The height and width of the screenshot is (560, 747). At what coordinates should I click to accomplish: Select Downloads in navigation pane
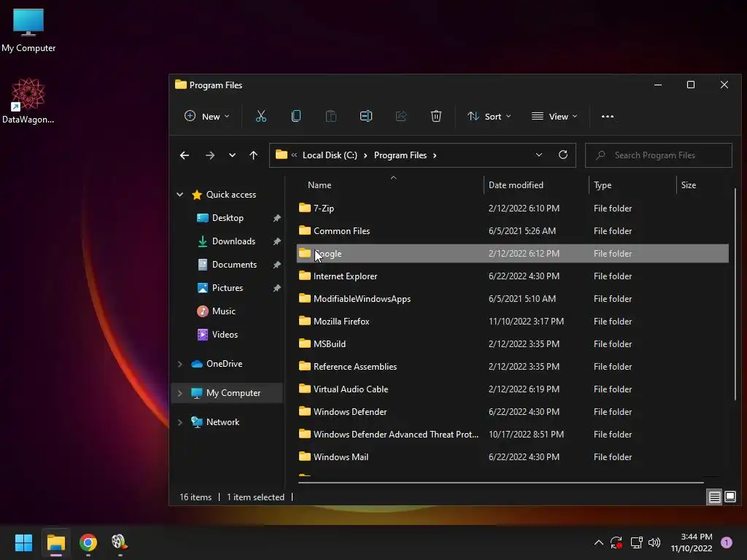tap(233, 241)
